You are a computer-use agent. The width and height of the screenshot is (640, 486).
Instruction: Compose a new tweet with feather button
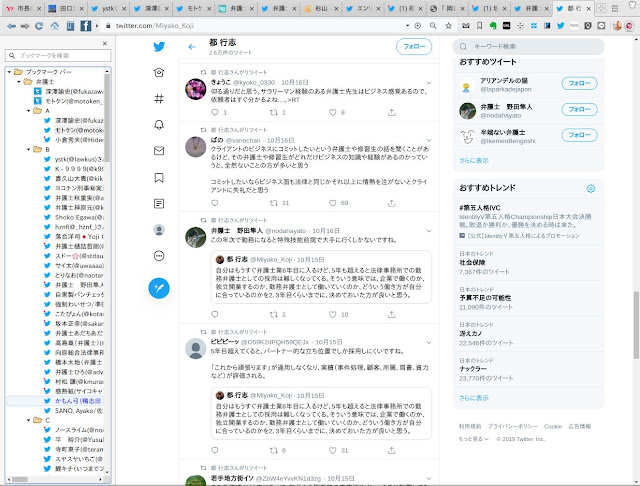tap(159, 288)
